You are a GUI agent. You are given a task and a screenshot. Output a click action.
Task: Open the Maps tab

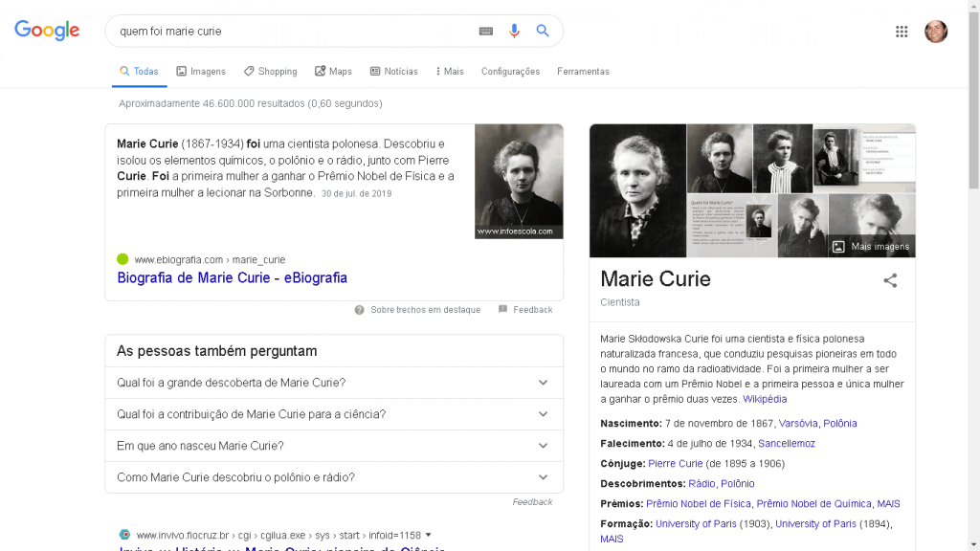point(333,71)
